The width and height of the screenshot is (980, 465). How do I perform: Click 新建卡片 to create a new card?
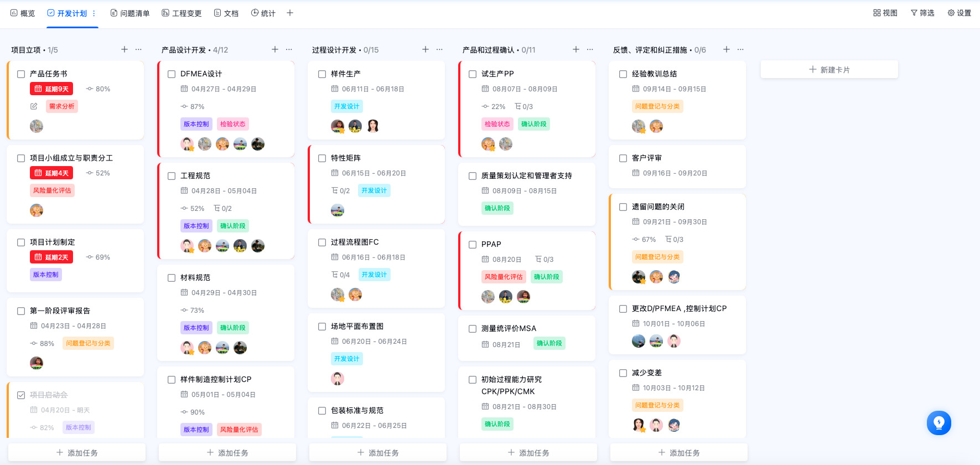click(829, 70)
